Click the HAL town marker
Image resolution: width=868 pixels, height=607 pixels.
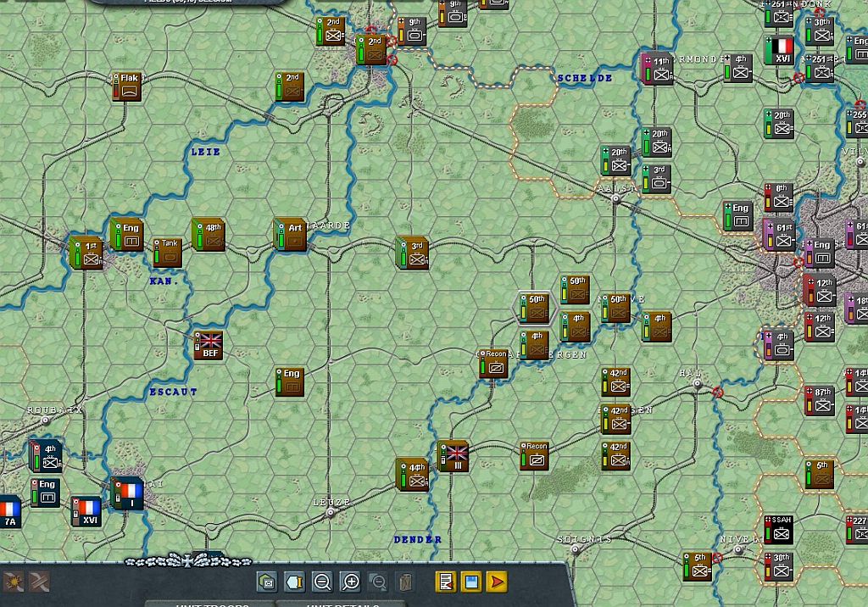point(697,383)
